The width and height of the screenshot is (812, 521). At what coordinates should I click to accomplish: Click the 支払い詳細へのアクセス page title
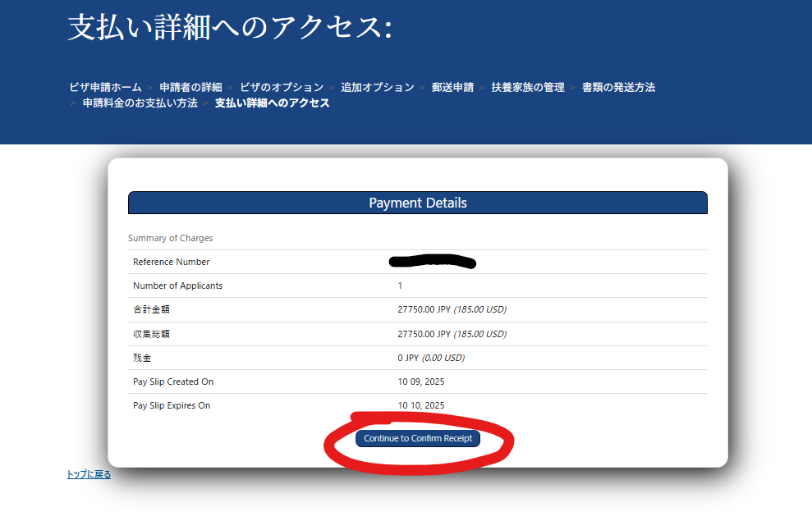[230, 27]
